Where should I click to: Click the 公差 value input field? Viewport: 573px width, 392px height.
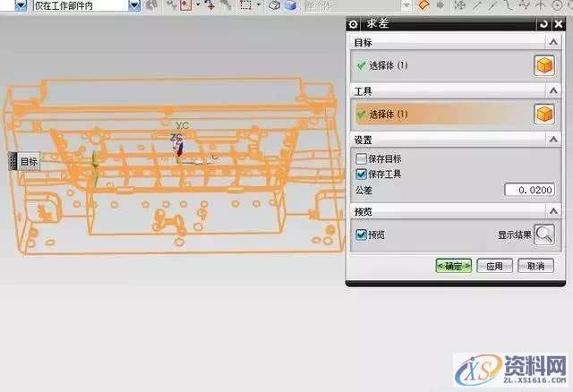click(x=528, y=191)
